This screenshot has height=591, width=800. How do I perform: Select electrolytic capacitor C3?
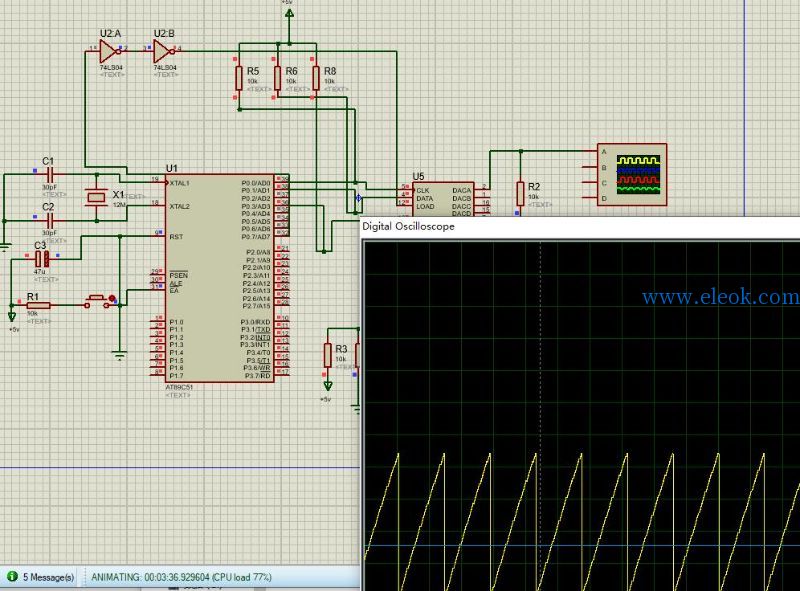tap(42, 259)
